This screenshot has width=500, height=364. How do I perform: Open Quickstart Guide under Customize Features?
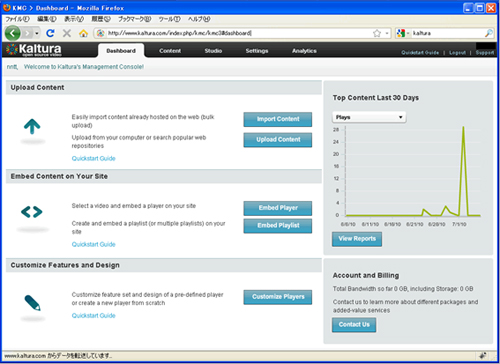point(94,315)
